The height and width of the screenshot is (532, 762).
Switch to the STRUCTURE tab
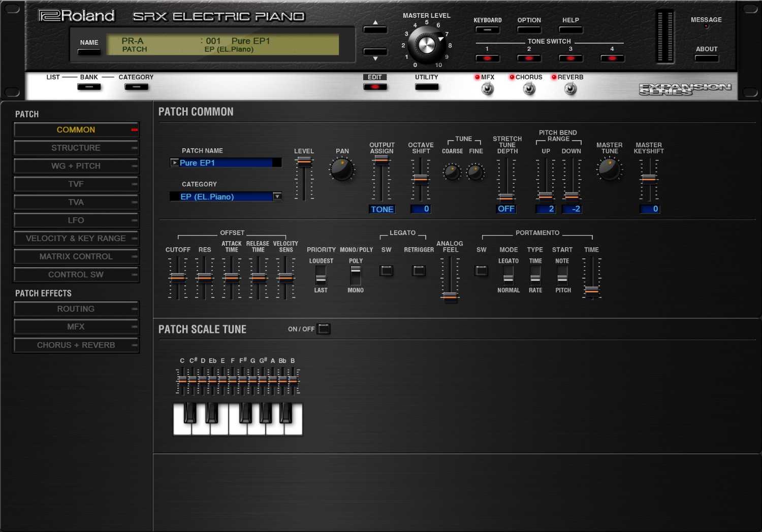[x=76, y=148]
